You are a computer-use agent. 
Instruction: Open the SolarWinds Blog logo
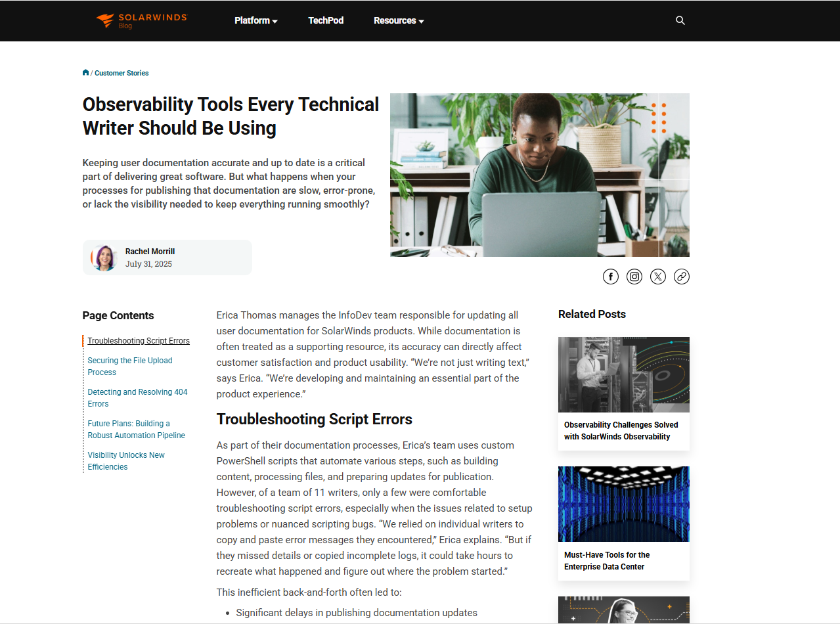[141, 20]
